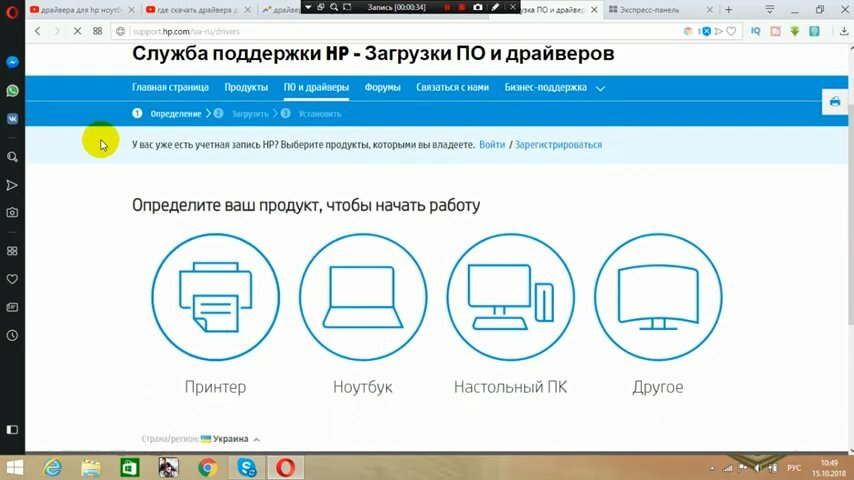Go back with the browser back arrow

point(38,32)
